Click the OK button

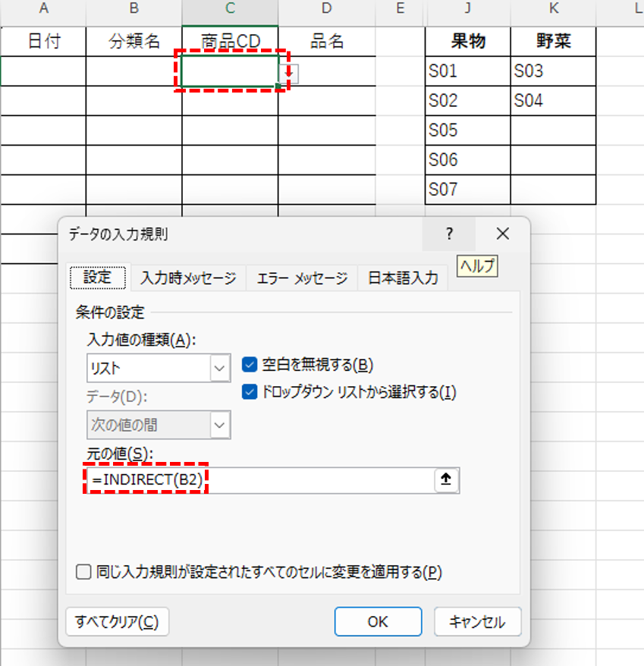pyautogui.click(x=378, y=621)
